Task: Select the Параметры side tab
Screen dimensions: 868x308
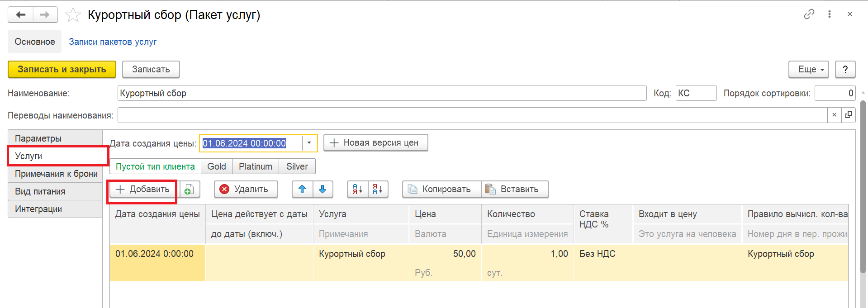Action: point(55,138)
